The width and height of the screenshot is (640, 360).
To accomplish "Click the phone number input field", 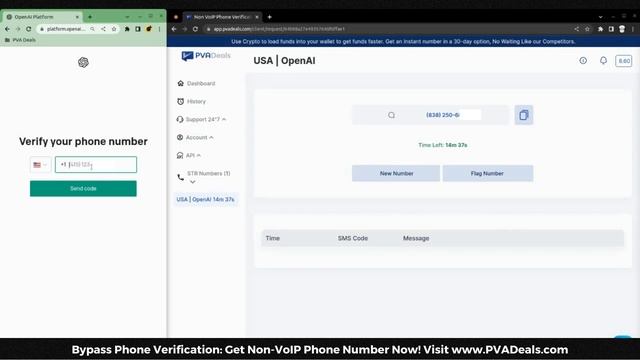I will [x=96, y=164].
